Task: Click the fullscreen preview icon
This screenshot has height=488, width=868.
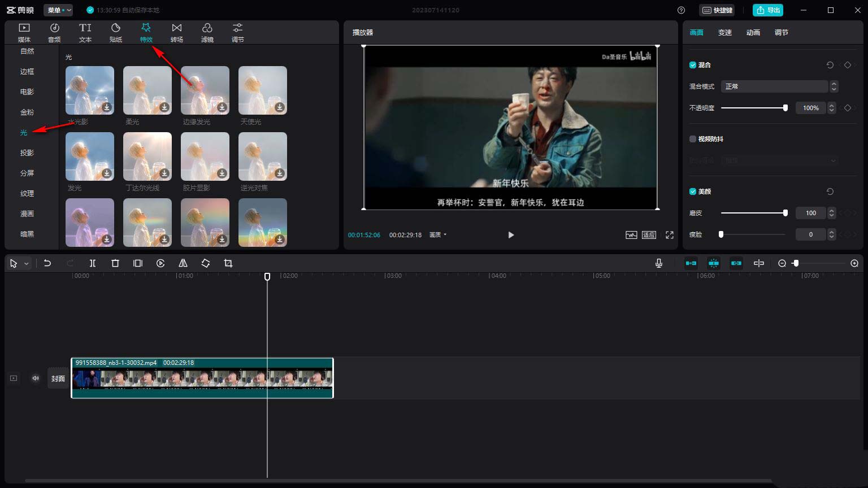Action: [670, 235]
